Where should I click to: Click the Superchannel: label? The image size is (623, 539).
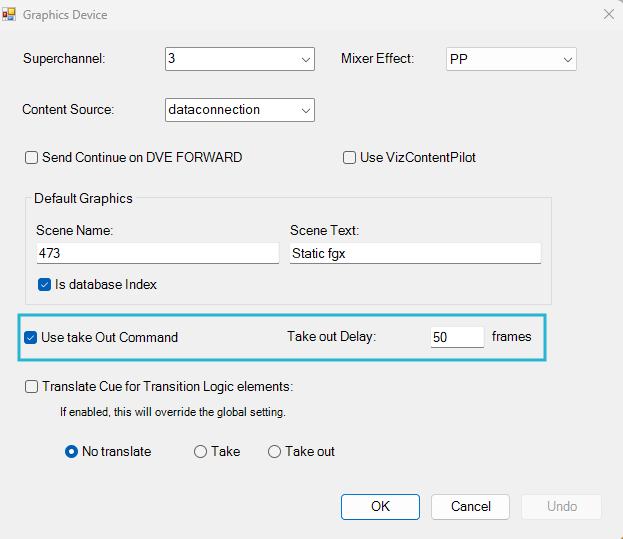pyautogui.click(x=64, y=58)
